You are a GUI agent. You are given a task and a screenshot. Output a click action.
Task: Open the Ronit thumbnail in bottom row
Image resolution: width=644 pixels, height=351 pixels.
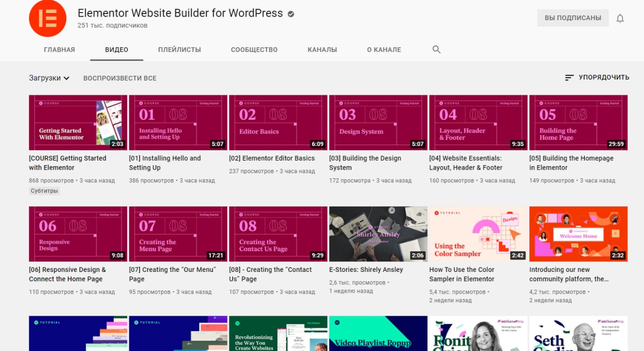click(x=478, y=333)
